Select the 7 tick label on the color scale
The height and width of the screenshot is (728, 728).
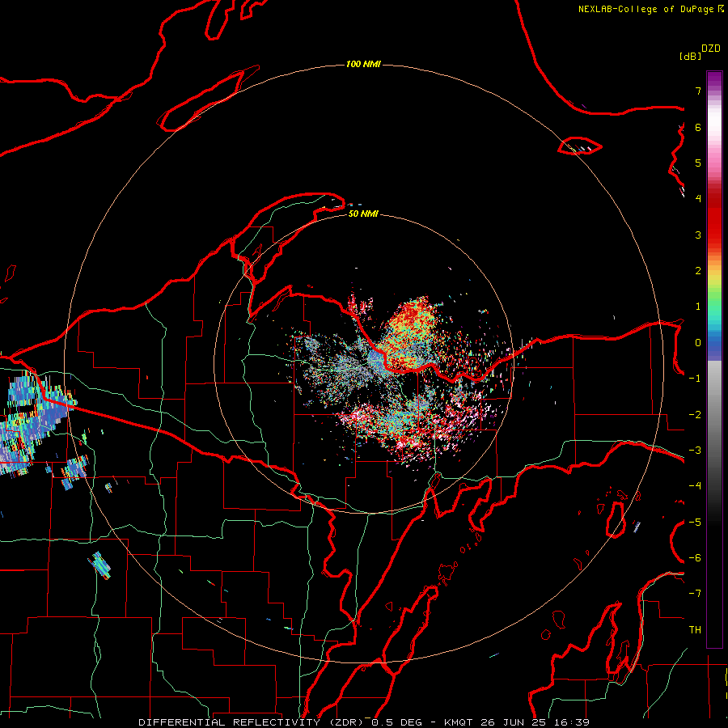[x=698, y=91]
